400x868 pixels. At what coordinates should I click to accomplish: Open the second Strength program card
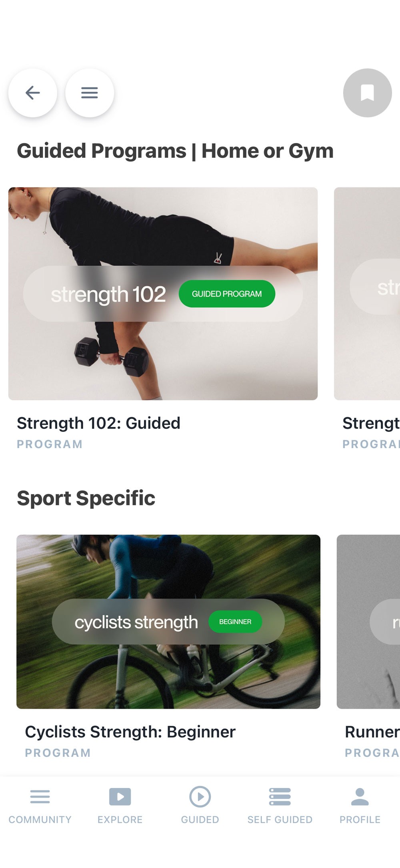pyautogui.click(x=367, y=293)
